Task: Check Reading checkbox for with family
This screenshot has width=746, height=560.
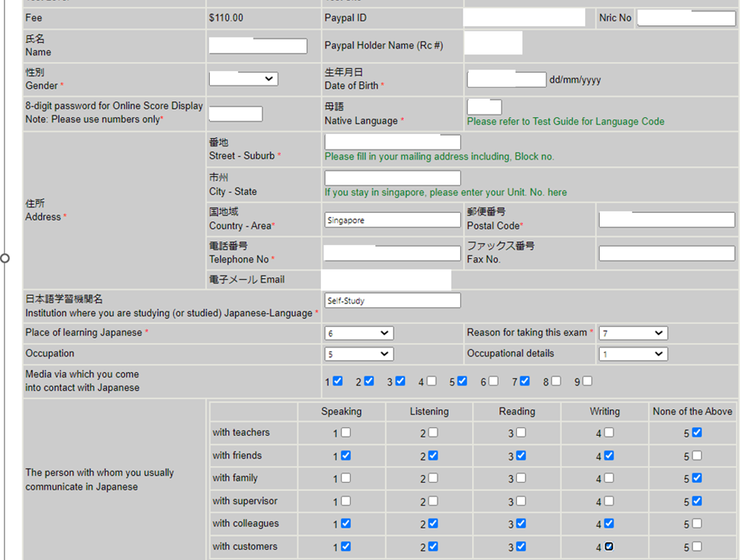Action: [521, 478]
